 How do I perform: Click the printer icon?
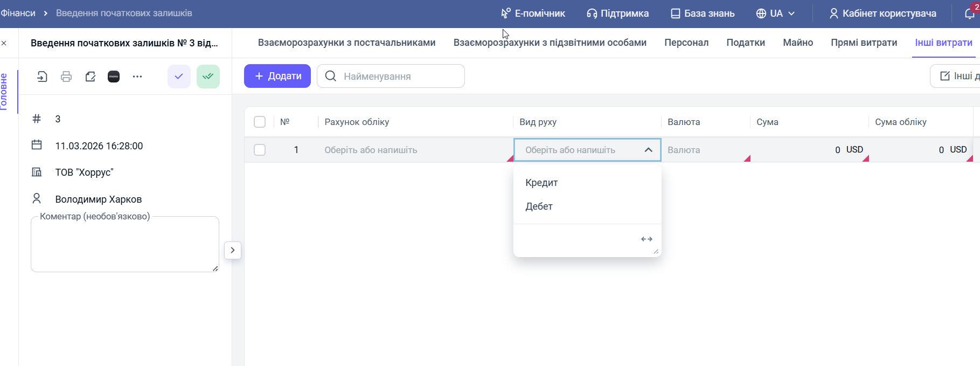[66, 77]
